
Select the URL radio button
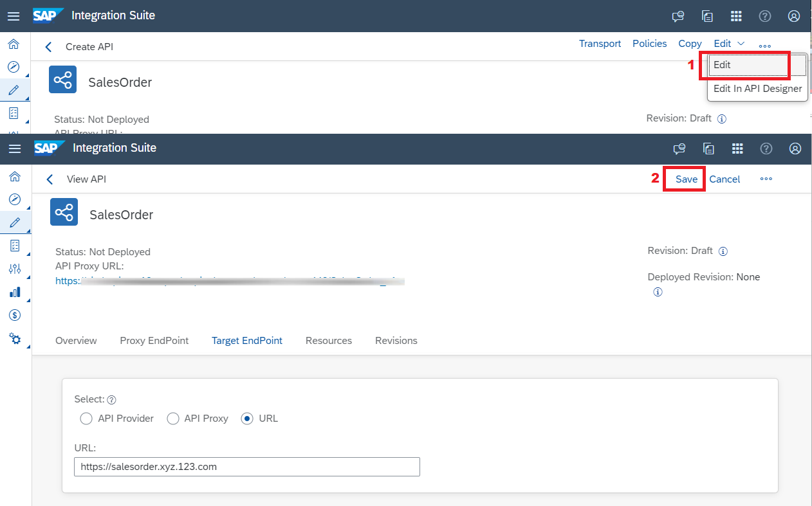pyautogui.click(x=247, y=419)
